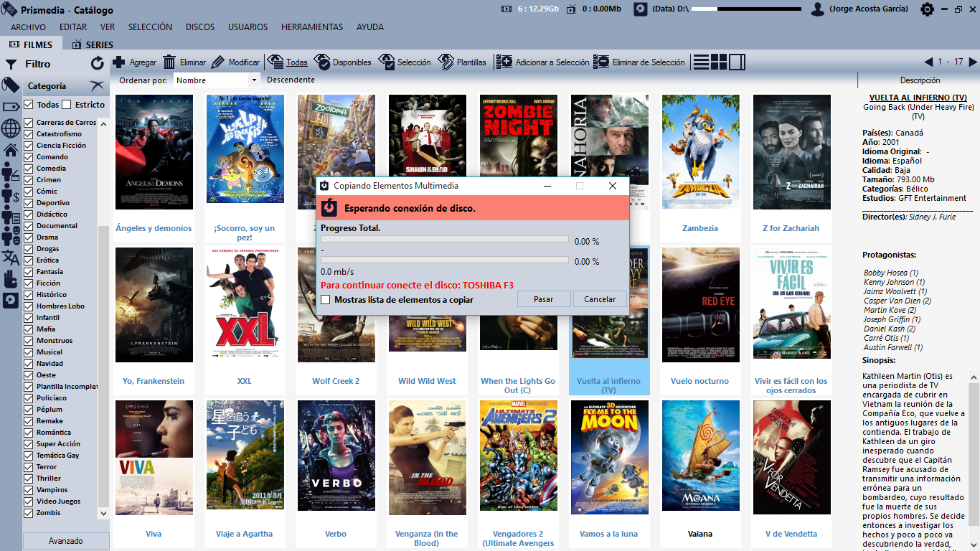Go to next page arrow

[973, 62]
